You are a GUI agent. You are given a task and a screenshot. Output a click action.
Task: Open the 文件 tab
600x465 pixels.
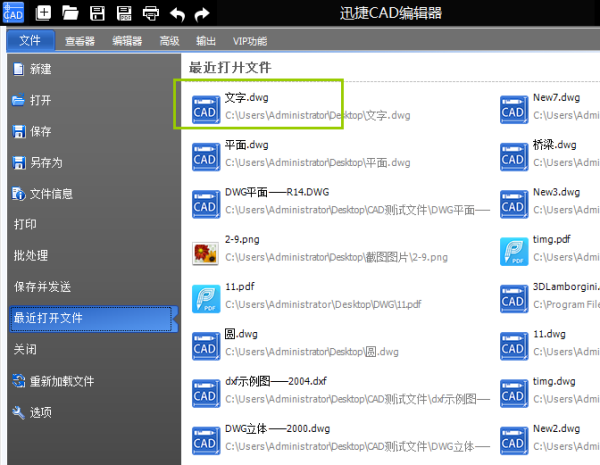pos(30,40)
